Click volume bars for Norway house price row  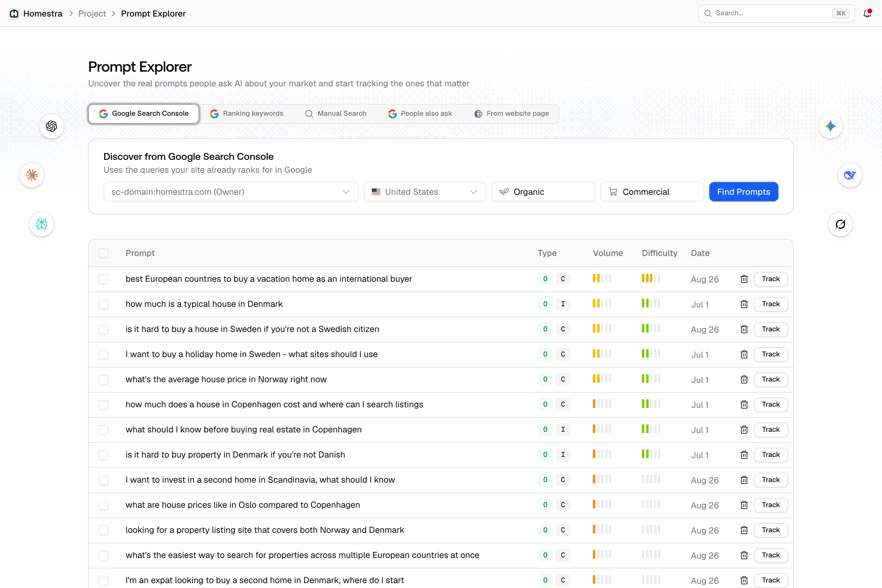pos(602,379)
